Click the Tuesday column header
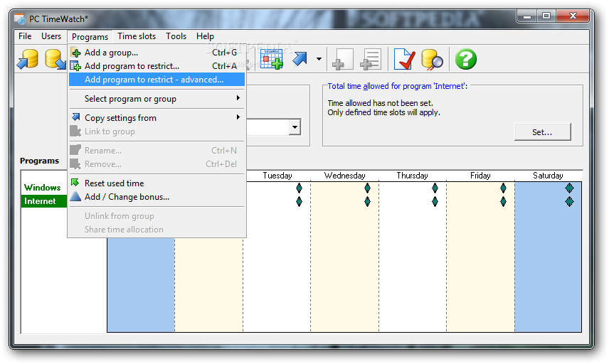609x364 pixels. (277, 176)
